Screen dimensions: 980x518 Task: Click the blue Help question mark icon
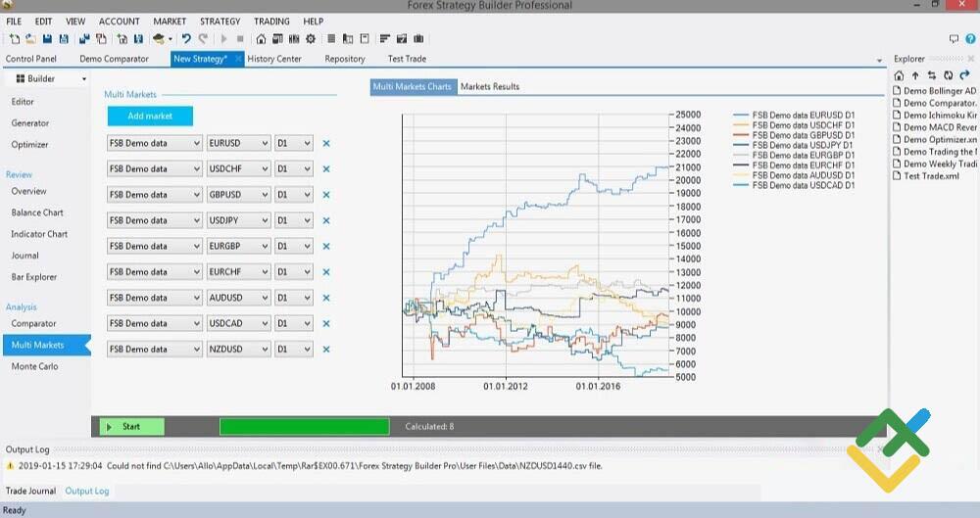(970, 39)
